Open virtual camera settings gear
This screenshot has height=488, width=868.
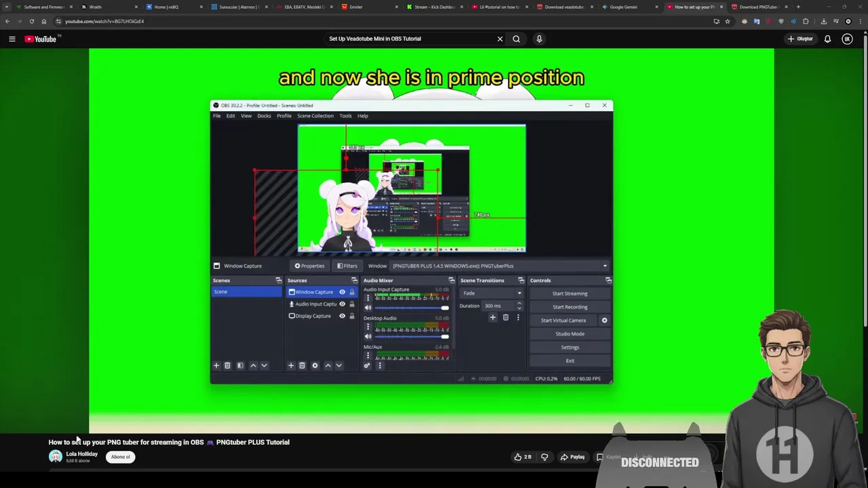(x=604, y=320)
